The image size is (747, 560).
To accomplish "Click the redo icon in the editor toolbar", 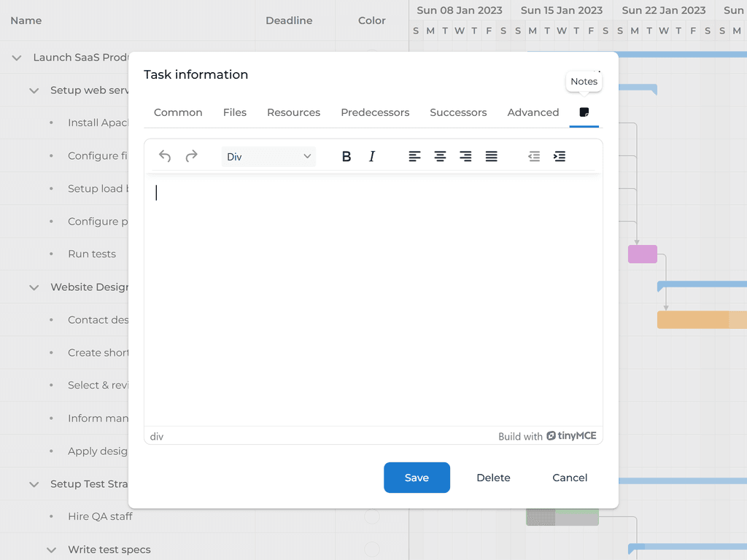I will pos(191,156).
